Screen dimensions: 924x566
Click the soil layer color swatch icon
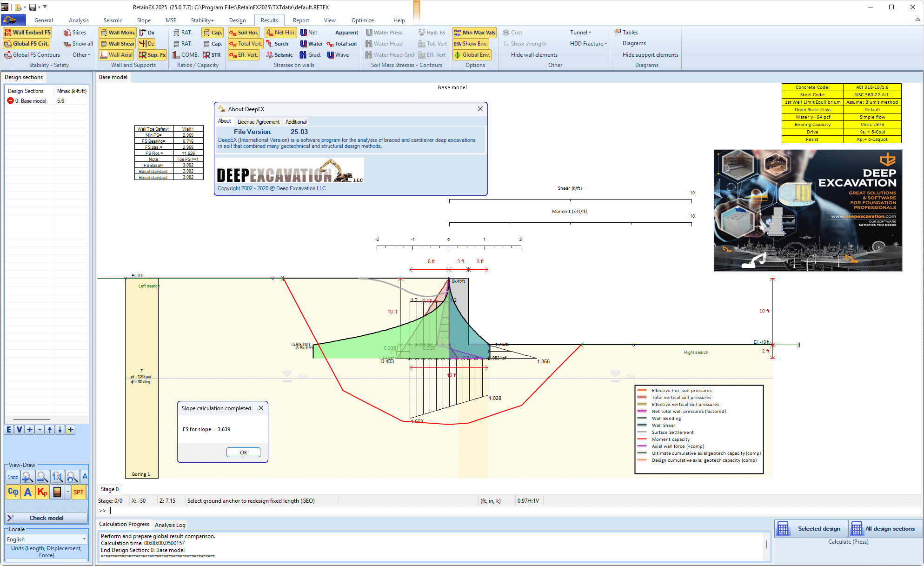coord(57,492)
